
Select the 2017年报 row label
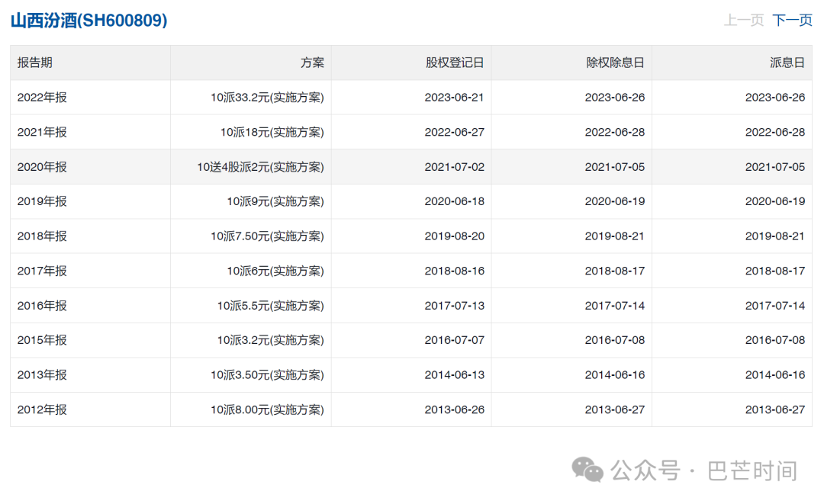tap(42, 271)
